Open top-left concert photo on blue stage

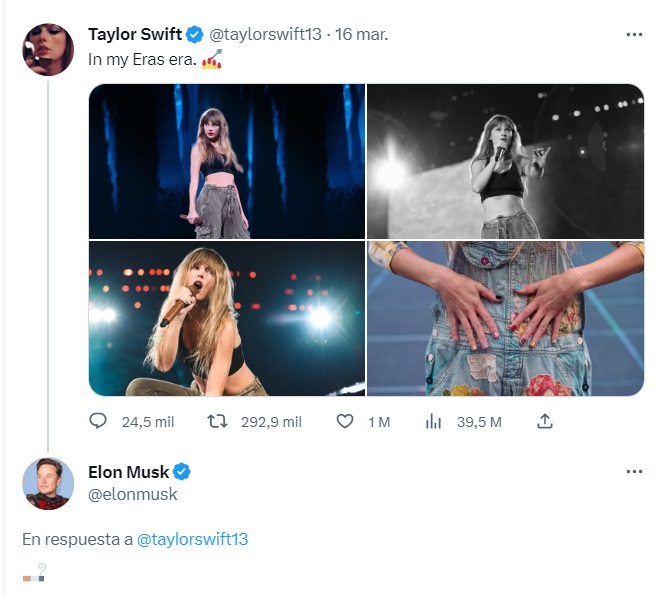click(227, 161)
